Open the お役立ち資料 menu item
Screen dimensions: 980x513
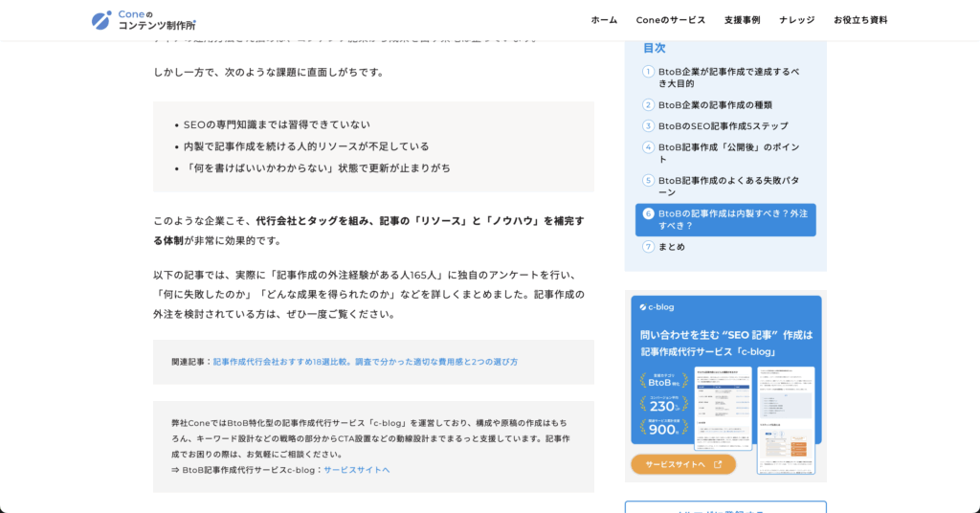click(x=860, y=20)
